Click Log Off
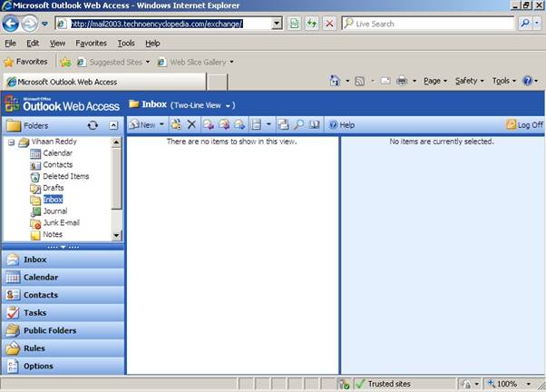Screen dimensions: 546x392 (x=525, y=124)
